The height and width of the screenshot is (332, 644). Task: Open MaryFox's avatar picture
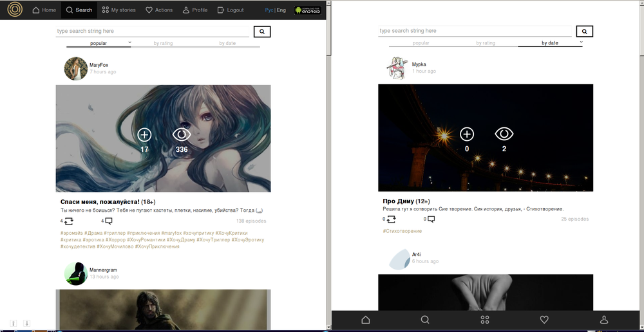click(x=75, y=69)
